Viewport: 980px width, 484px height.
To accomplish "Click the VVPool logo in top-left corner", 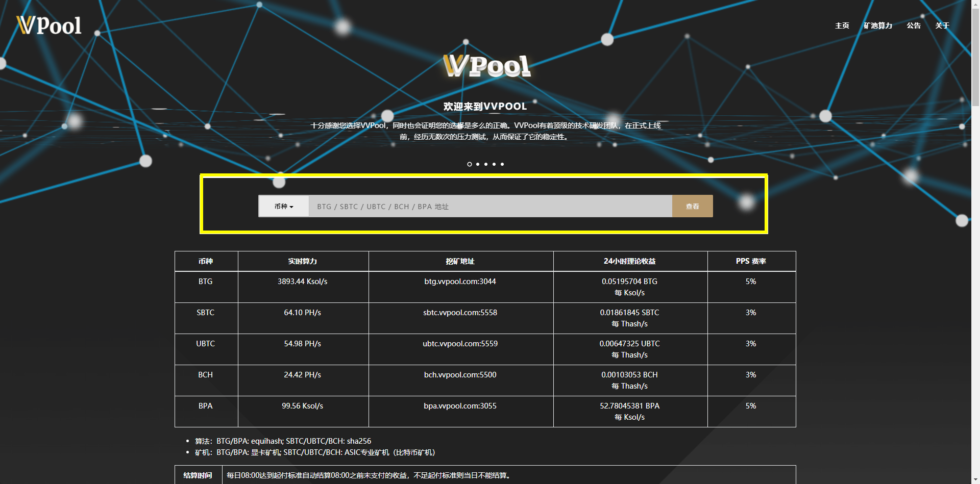I will click(x=49, y=26).
